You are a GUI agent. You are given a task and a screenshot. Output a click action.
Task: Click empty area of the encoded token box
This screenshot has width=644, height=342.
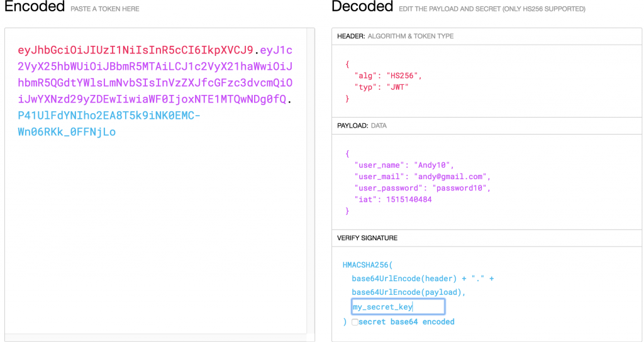157,239
